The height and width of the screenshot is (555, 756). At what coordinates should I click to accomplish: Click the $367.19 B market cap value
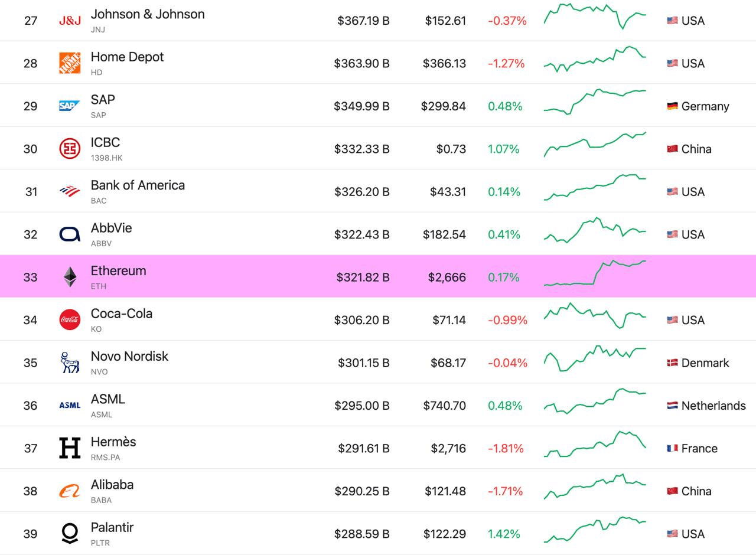pos(363,21)
